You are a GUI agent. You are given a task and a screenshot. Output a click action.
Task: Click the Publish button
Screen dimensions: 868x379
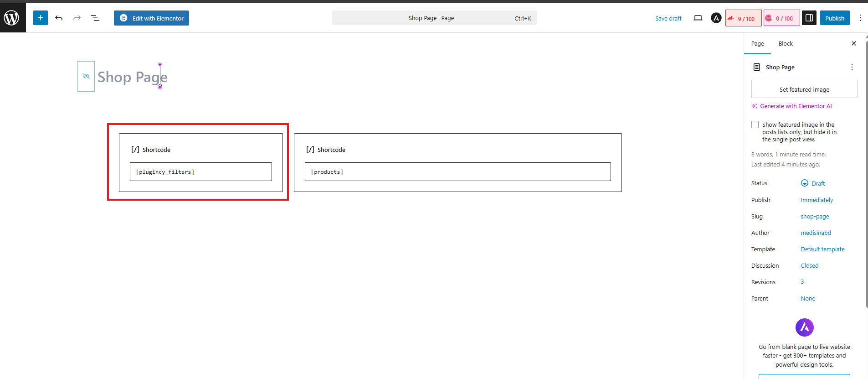tap(834, 18)
